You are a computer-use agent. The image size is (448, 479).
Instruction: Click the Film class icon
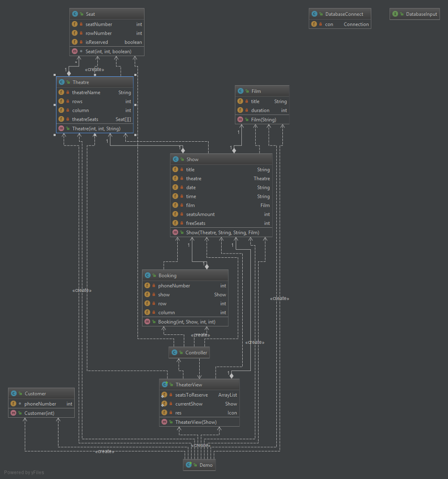[240, 91]
